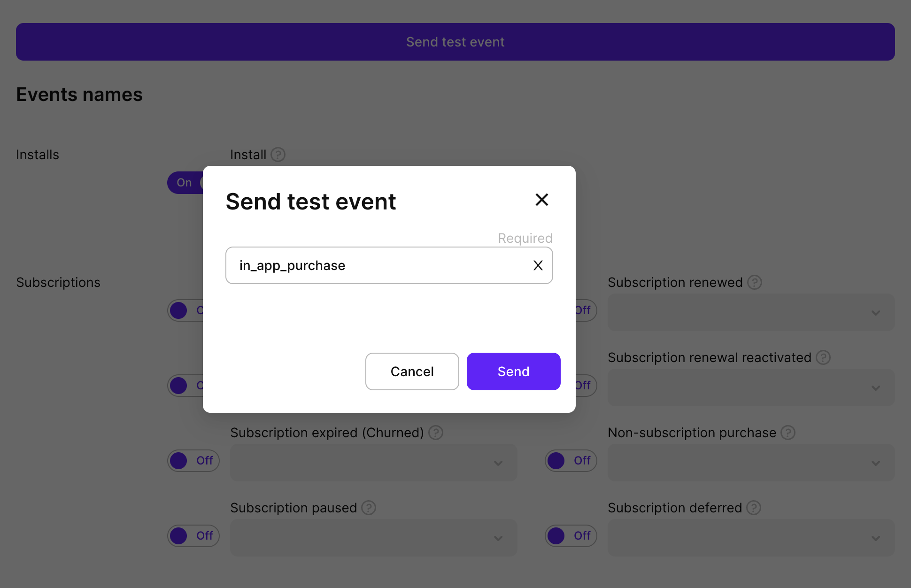Open the Subscription paused dropdown

coord(373,538)
